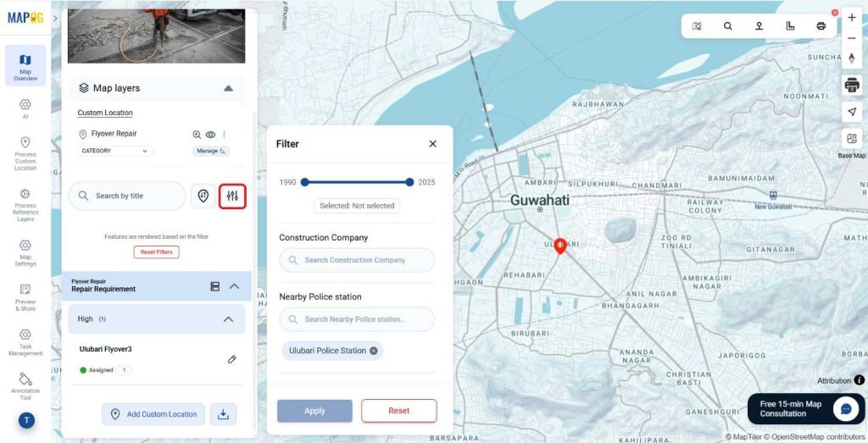
Task: Collapse the High group
Action: (x=228, y=319)
